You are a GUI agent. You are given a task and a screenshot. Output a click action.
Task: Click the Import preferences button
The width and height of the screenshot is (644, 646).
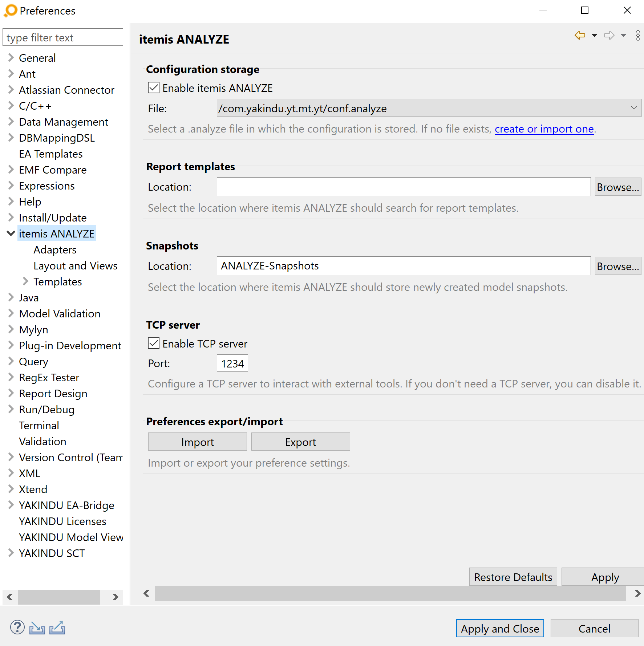(198, 442)
